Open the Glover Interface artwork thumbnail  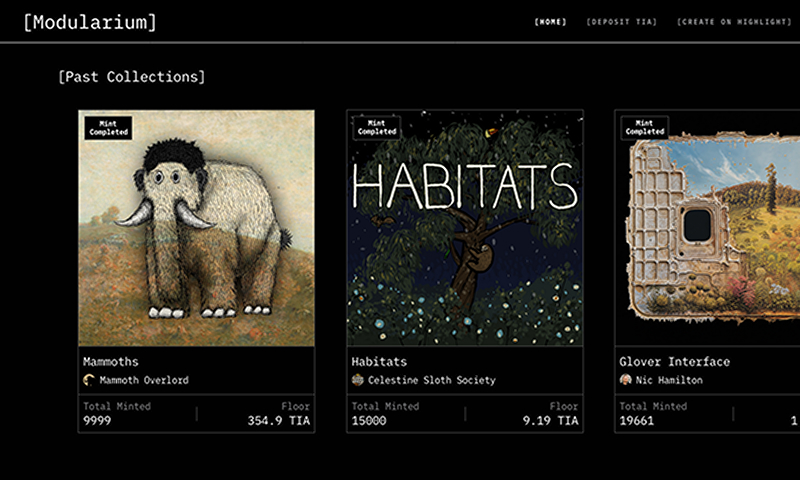coord(707,228)
